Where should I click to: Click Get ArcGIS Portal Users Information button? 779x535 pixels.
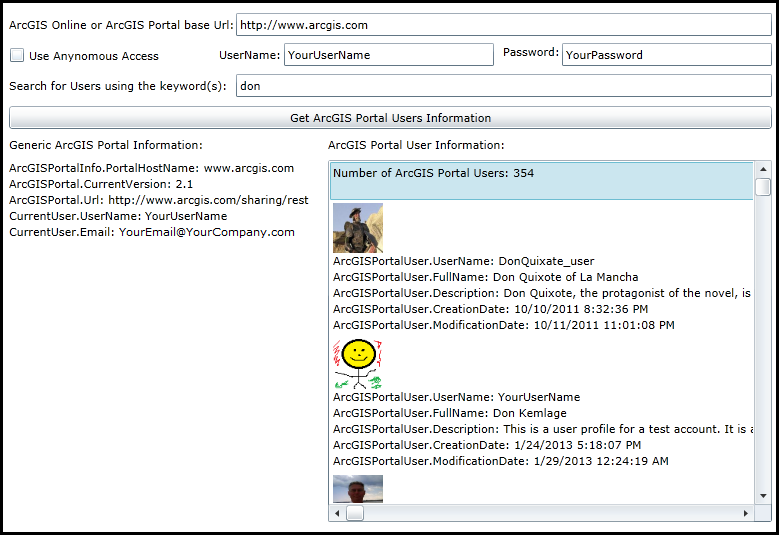click(x=390, y=118)
